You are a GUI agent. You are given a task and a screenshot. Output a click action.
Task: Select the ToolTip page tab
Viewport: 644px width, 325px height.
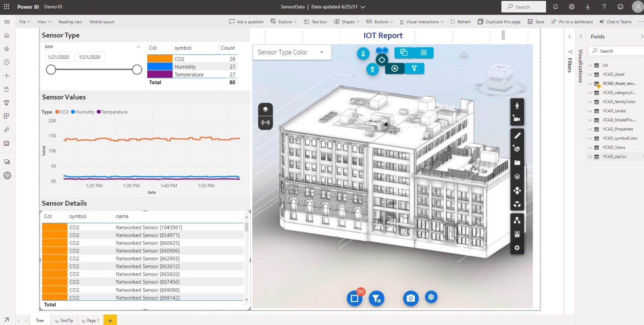click(64, 320)
